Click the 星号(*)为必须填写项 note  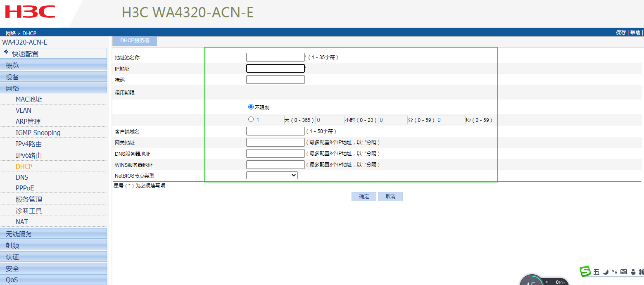(140, 186)
